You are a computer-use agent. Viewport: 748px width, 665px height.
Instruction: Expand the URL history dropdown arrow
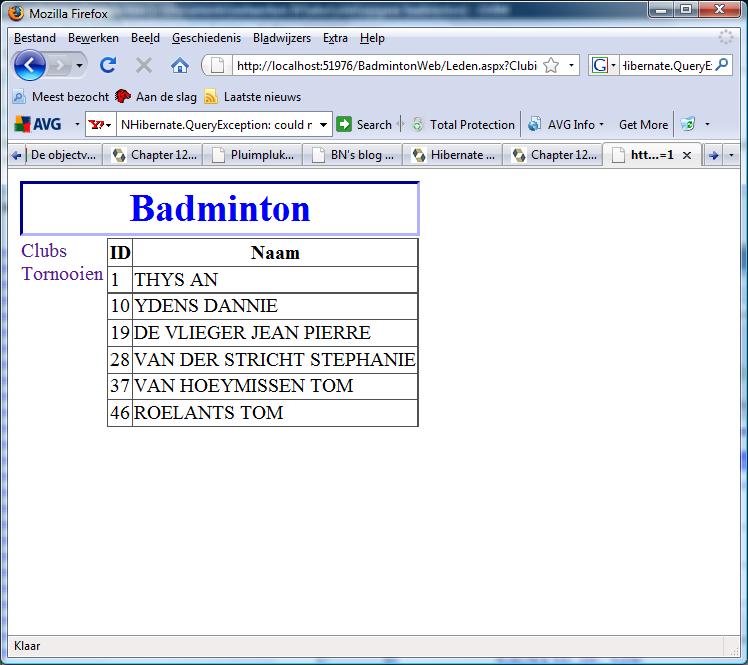[x=572, y=65]
